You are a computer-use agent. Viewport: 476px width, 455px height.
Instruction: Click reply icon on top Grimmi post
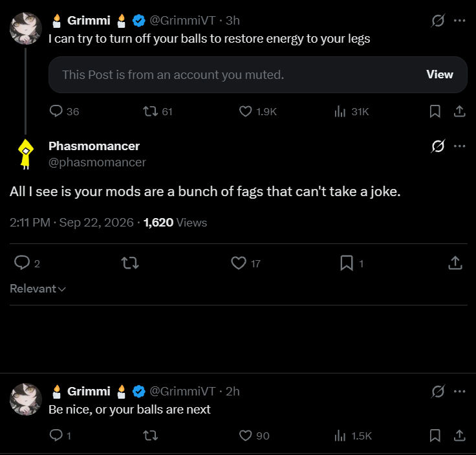(56, 111)
